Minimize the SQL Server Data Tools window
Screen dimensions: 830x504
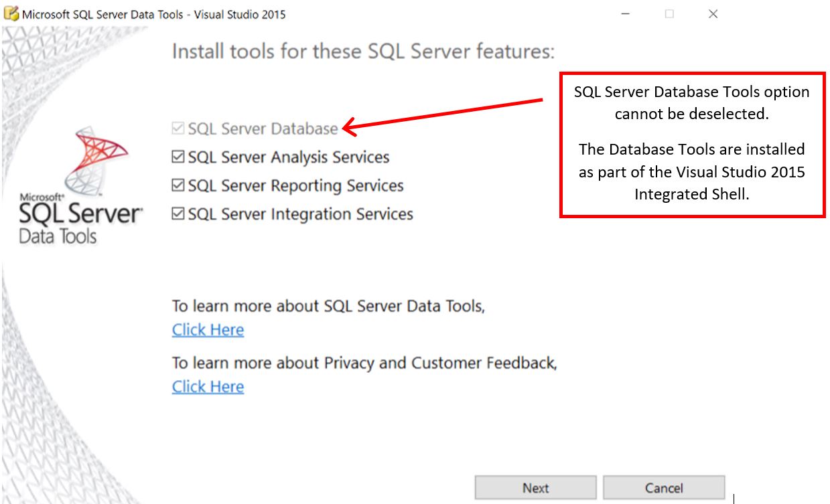click(625, 14)
